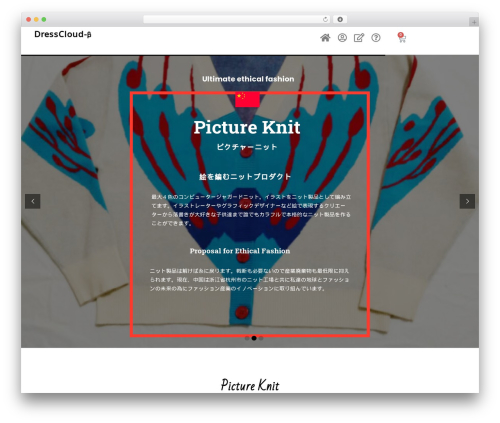Go to the home page icon
The height and width of the screenshot is (423, 500).
tap(325, 38)
